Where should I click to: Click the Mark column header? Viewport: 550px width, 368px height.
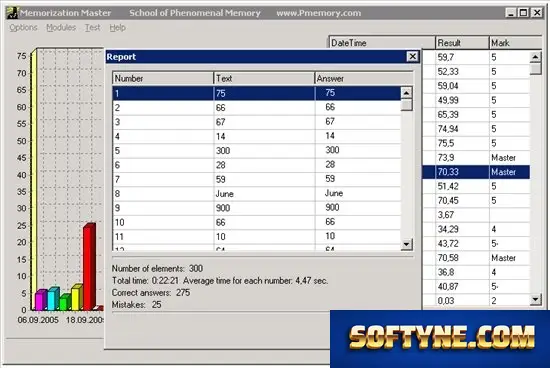(x=515, y=43)
